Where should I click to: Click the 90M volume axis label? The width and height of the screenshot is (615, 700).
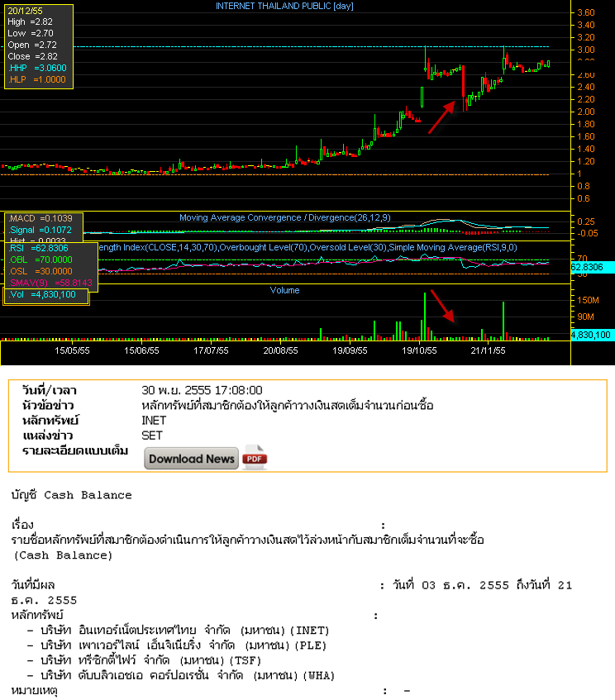tap(585, 317)
